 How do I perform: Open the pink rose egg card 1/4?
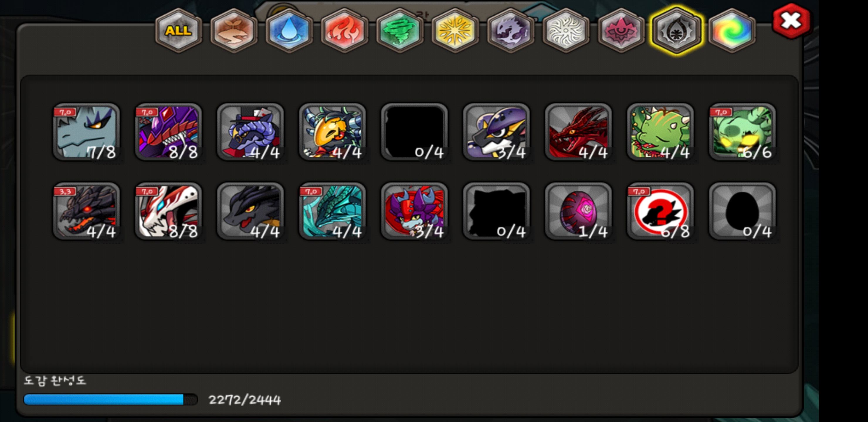point(578,211)
